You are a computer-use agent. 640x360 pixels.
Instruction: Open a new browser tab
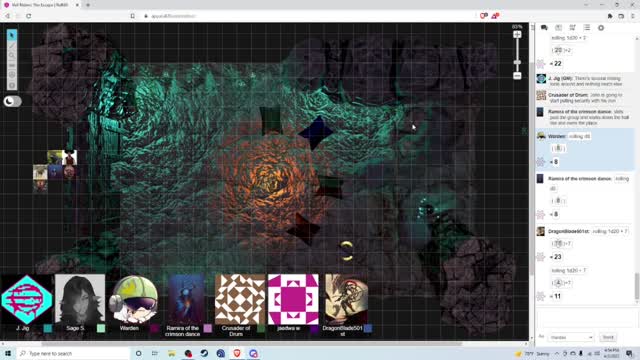[88, 5]
